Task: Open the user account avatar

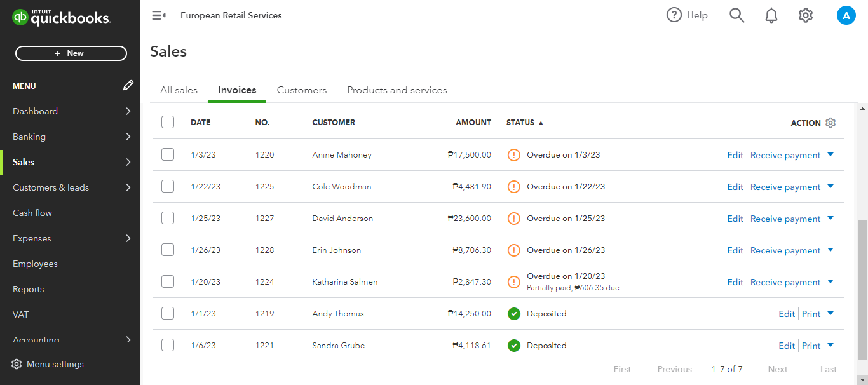Action: coord(846,15)
